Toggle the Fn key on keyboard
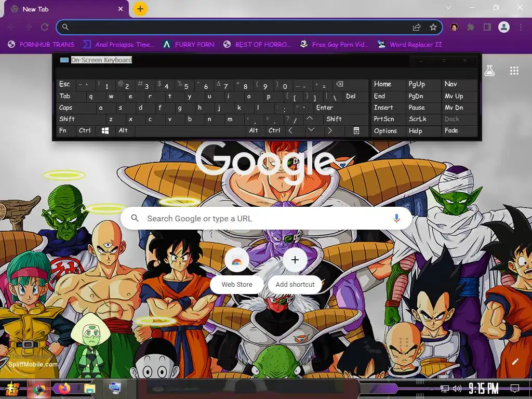532x399 pixels. point(66,130)
